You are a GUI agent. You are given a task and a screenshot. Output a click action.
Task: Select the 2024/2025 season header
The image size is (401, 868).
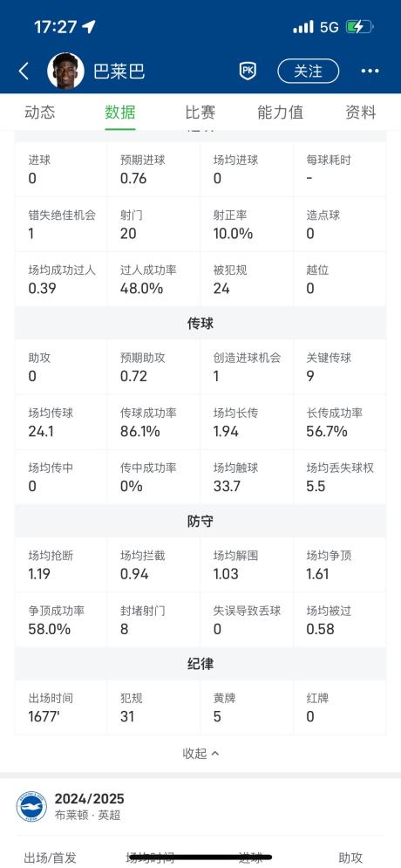89,799
